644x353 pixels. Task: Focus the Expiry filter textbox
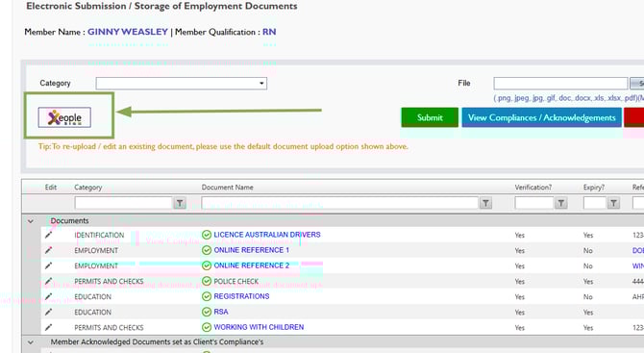595,203
